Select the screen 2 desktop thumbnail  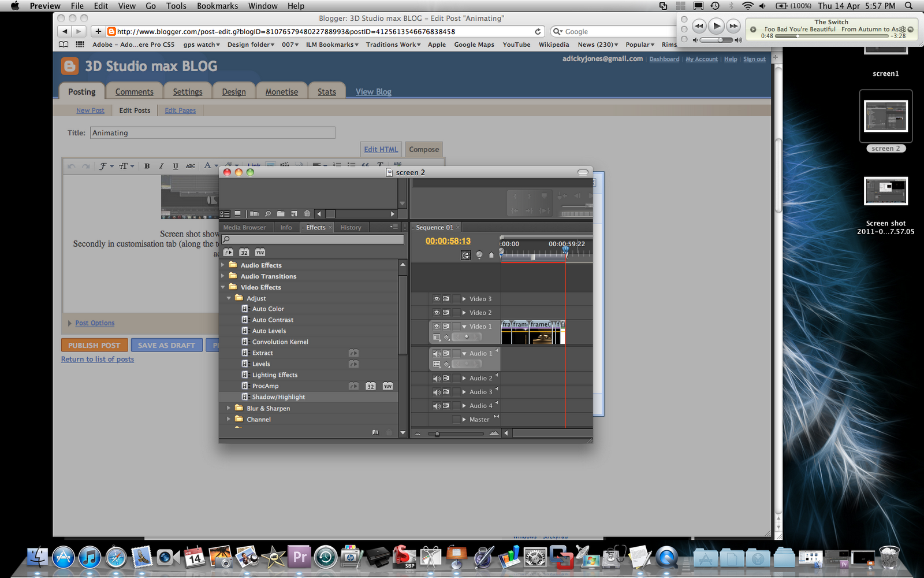886,116
